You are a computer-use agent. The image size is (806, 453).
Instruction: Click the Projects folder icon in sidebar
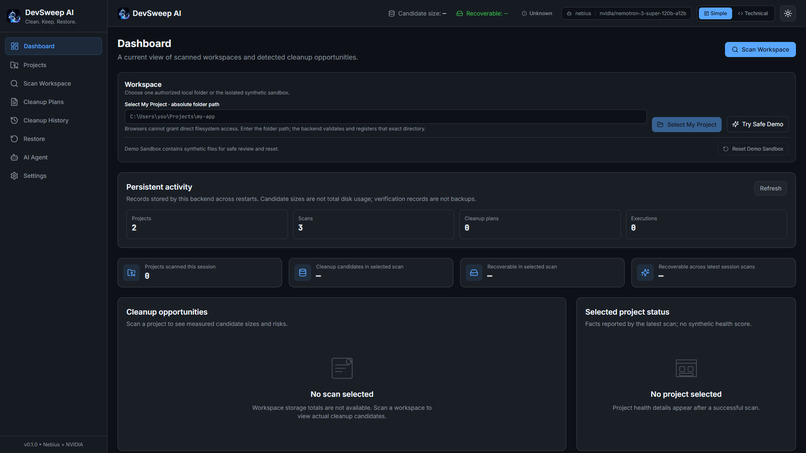[14, 65]
